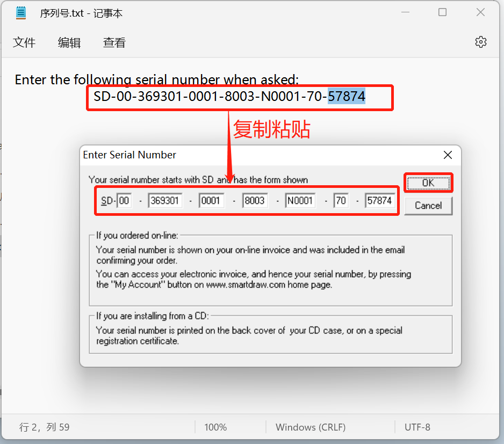This screenshot has height=444, width=504.
Task: Click serial field containing 8003
Action: click(255, 200)
